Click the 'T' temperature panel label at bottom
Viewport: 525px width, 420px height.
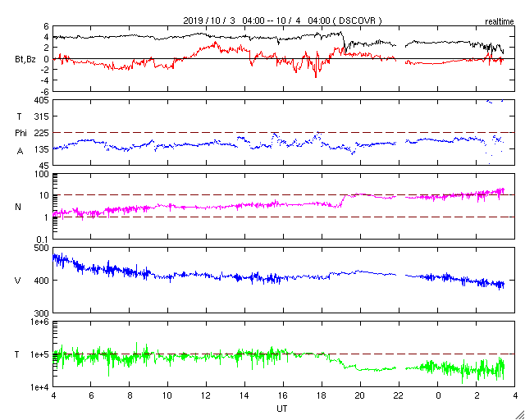coord(17,354)
